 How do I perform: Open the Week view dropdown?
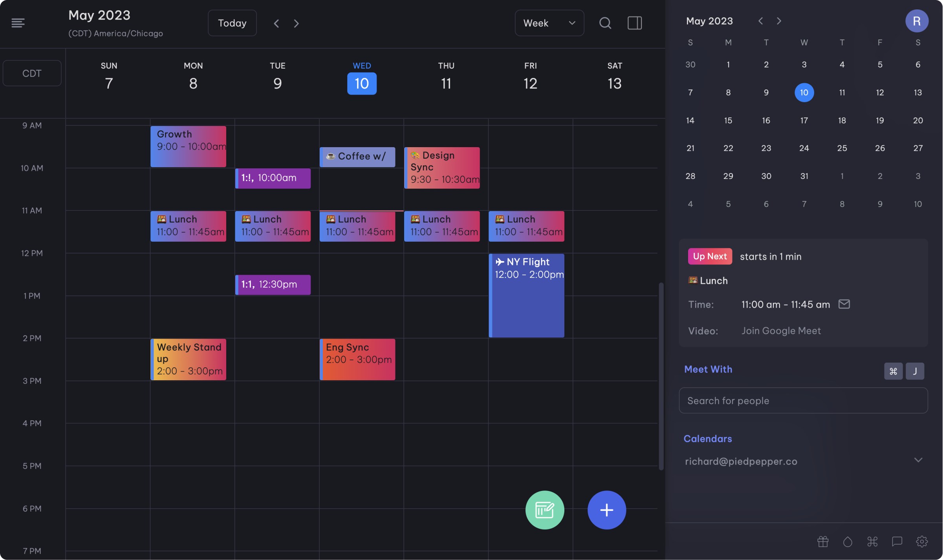pos(549,23)
